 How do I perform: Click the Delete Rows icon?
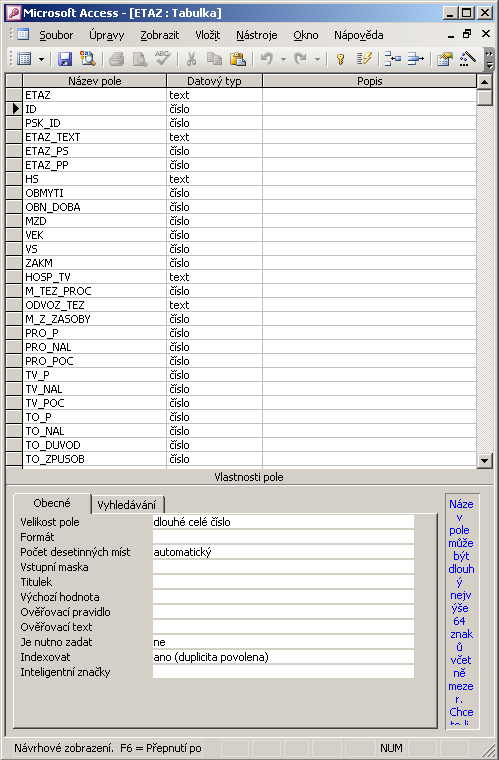415,59
